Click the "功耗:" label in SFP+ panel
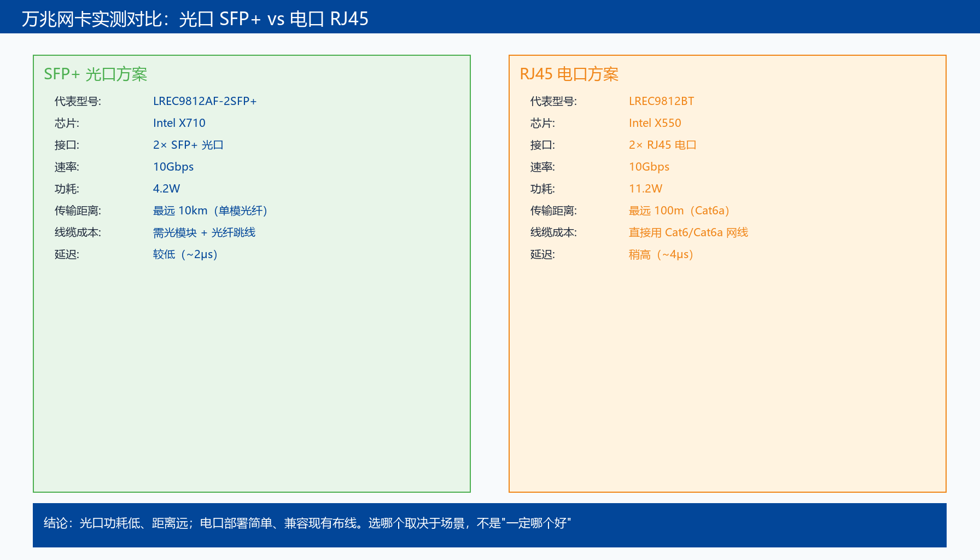 click(67, 189)
